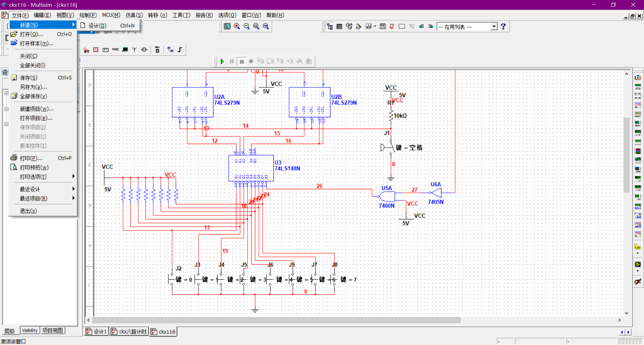Open the In-Use List combo box
The width and height of the screenshot is (644, 345).
(x=467, y=27)
